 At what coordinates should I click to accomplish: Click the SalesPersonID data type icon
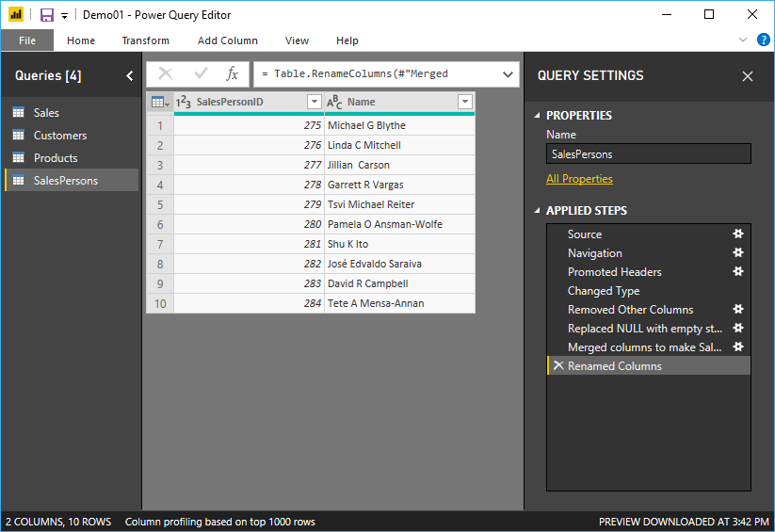pyautogui.click(x=184, y=102)
